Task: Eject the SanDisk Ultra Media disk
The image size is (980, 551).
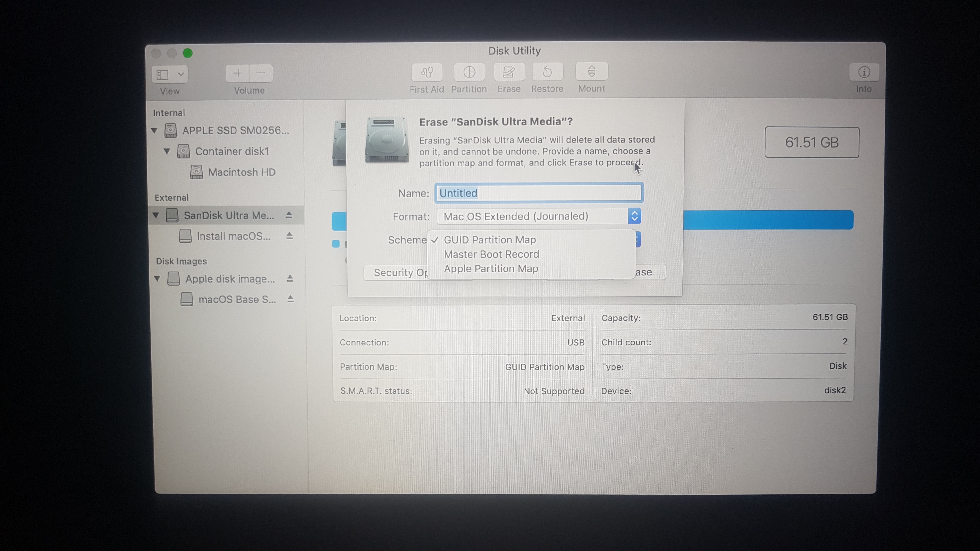Action: pos(289,215)
